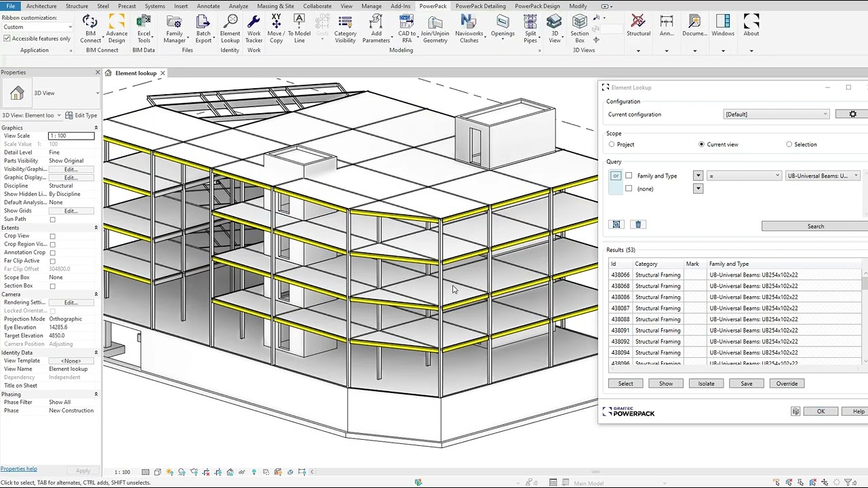Viewport: 868px width, 488px height.
Task: Open the Ribbon customization Custom dropdown
Action: (37, 27)
